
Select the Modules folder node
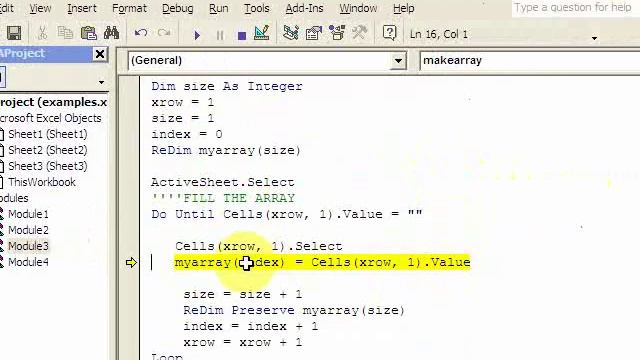click(14, 198)
